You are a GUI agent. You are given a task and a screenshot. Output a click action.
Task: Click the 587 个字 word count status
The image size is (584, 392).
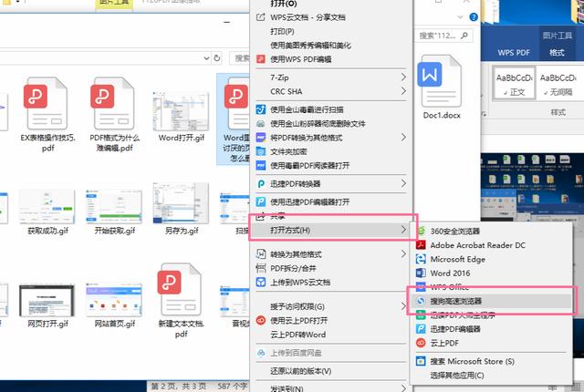click(x=233, y=387)
